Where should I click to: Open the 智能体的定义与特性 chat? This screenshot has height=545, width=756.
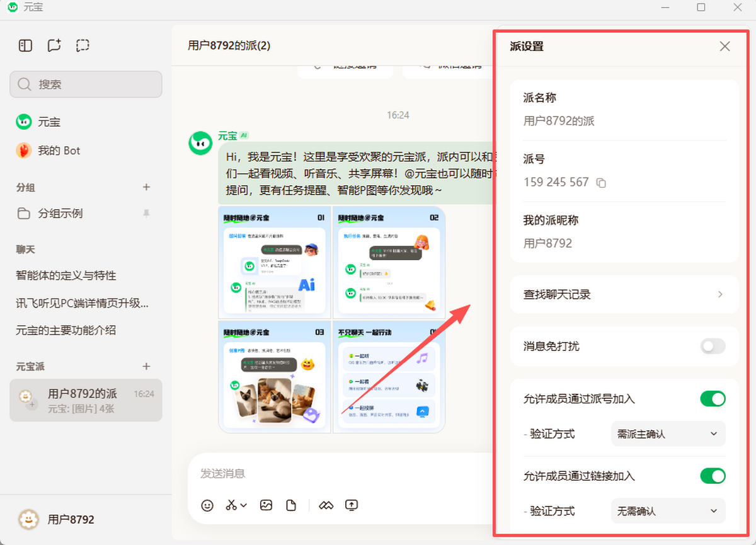pos(66,275)
